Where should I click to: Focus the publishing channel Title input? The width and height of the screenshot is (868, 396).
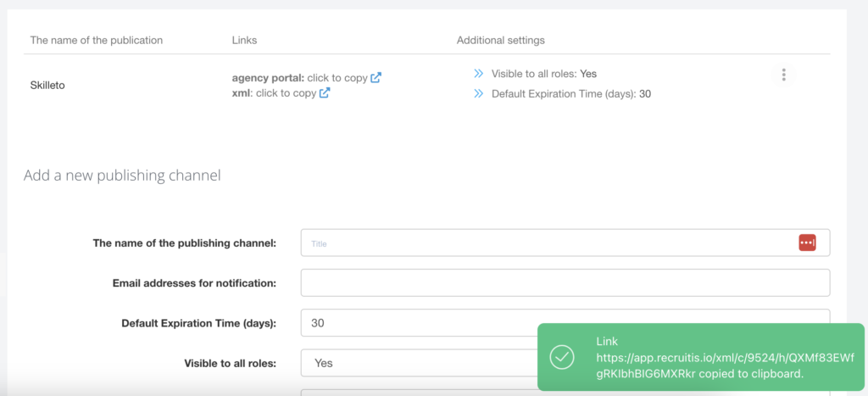pyautogui.click(x=542, y=243)
